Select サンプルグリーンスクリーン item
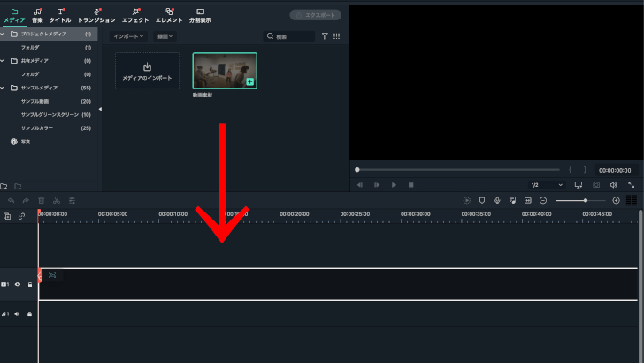Viewport: 644px width, 363px height. click(x=49, y=115)
